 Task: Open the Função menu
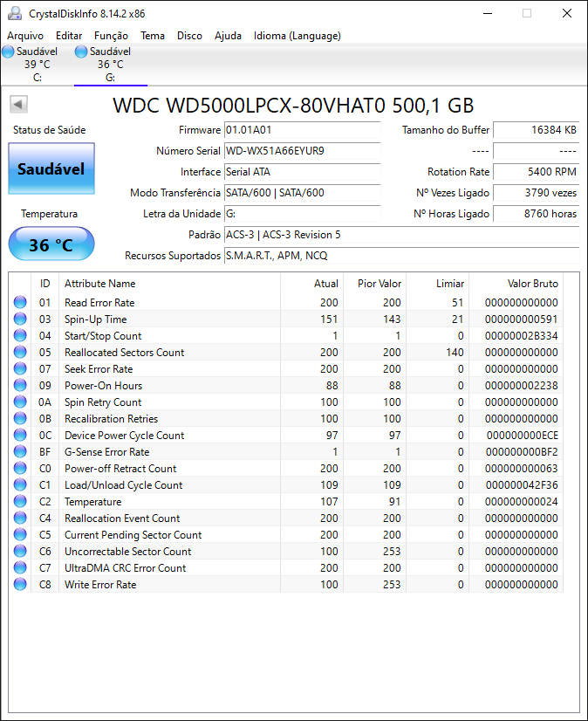(112, 36)
